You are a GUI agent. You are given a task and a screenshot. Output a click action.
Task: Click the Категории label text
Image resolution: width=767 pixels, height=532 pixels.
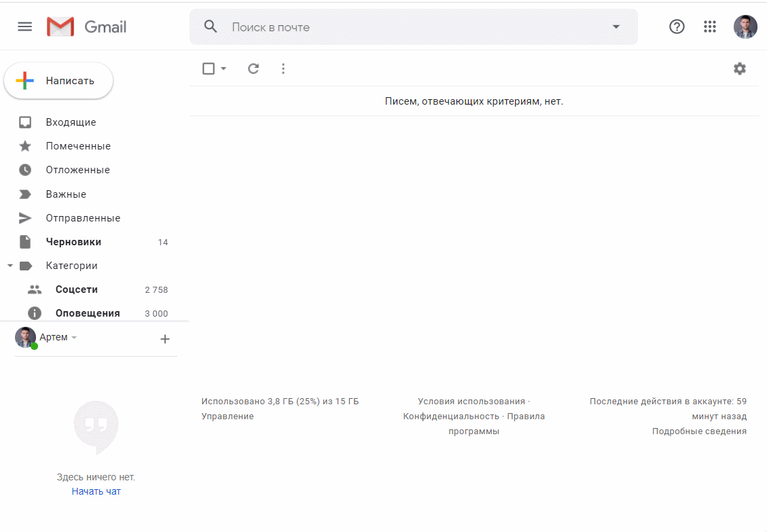71,266
